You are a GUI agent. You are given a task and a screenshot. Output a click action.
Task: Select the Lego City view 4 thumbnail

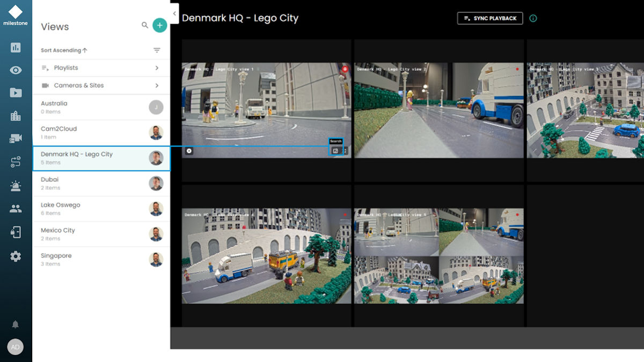(x=266, y=256)
